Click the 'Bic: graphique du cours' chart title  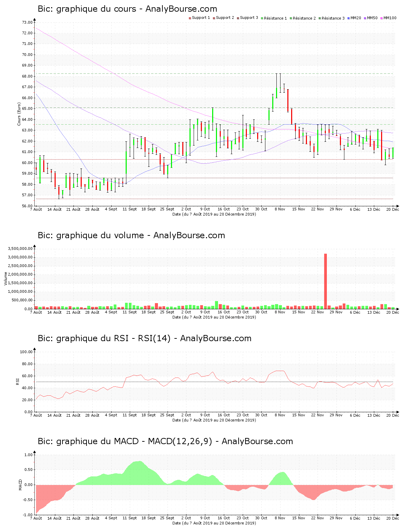(127, 9)
